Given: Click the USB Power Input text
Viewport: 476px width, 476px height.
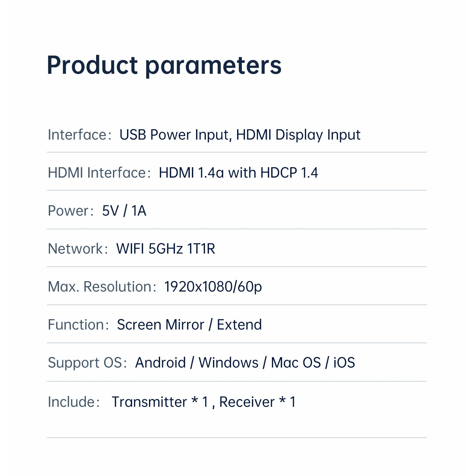Looking at the screenshot, I should click(x=175, y=135).
